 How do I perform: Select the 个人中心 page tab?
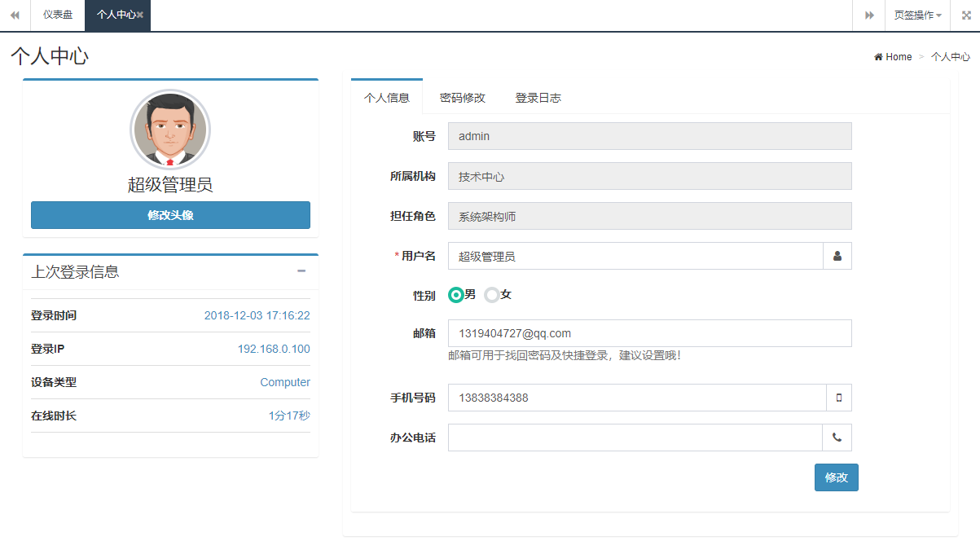click(x=116, y=15)
